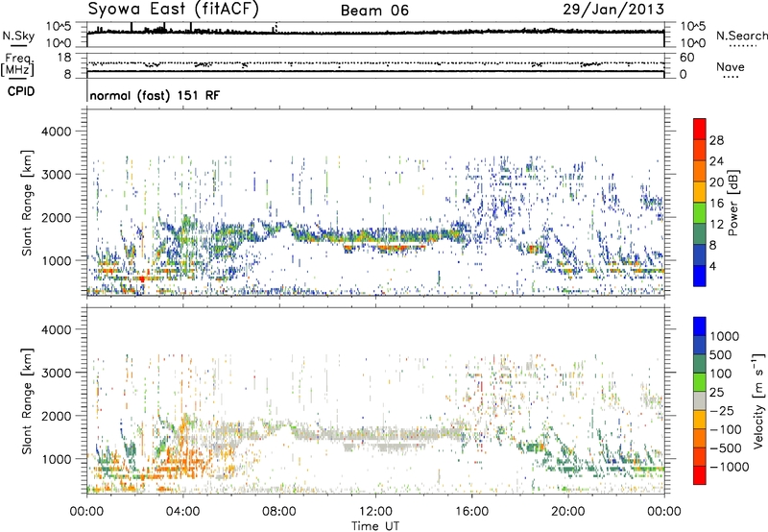Screen dimensions: 768x532
Task: Click the '-500' velocity colorbar tick
Action: coord(726,447)
